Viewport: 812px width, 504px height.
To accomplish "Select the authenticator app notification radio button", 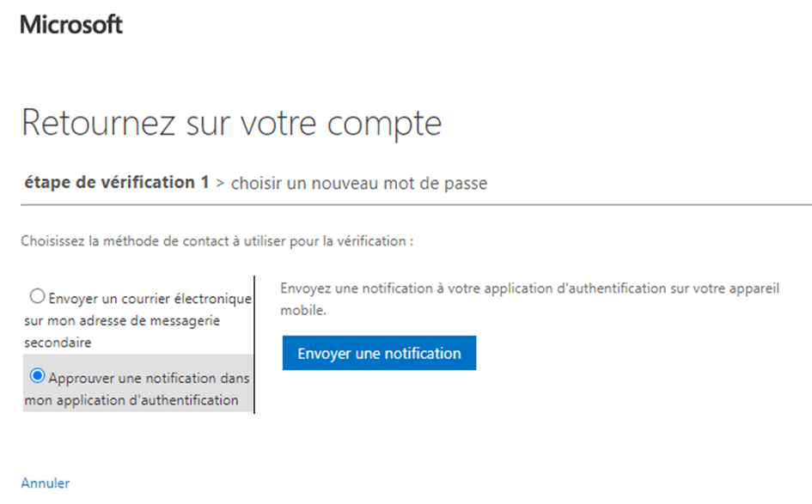I will coord(37,376).
